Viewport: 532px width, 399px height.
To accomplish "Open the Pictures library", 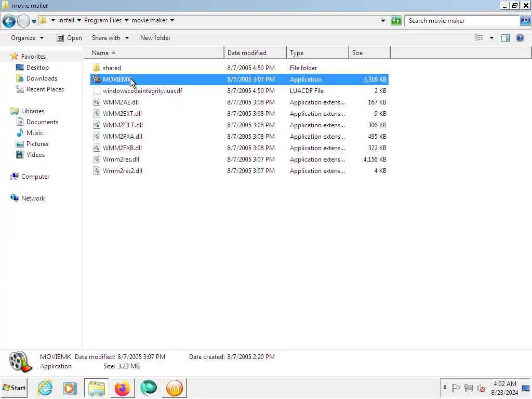I will pos(37,144).
